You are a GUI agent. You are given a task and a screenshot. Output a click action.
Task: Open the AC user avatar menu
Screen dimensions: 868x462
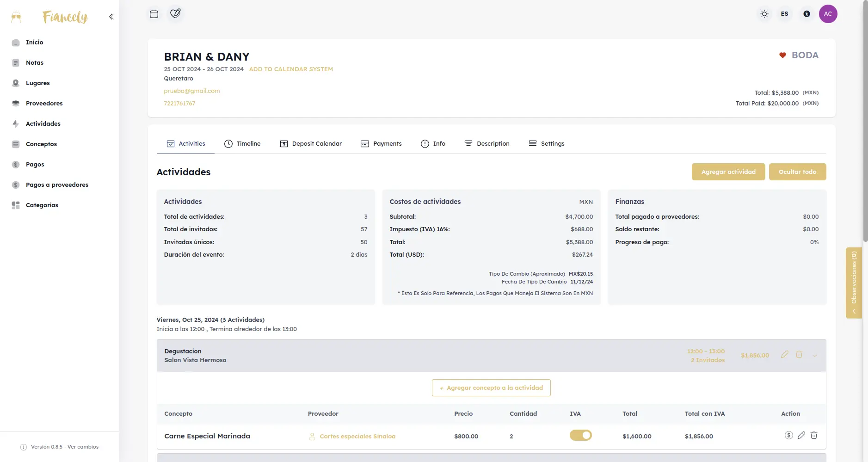828,14
